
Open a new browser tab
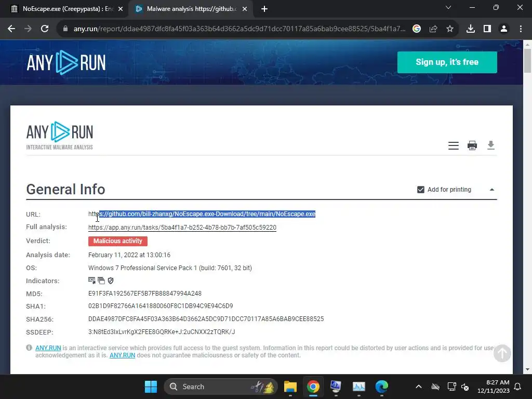(x=264, y=9)
